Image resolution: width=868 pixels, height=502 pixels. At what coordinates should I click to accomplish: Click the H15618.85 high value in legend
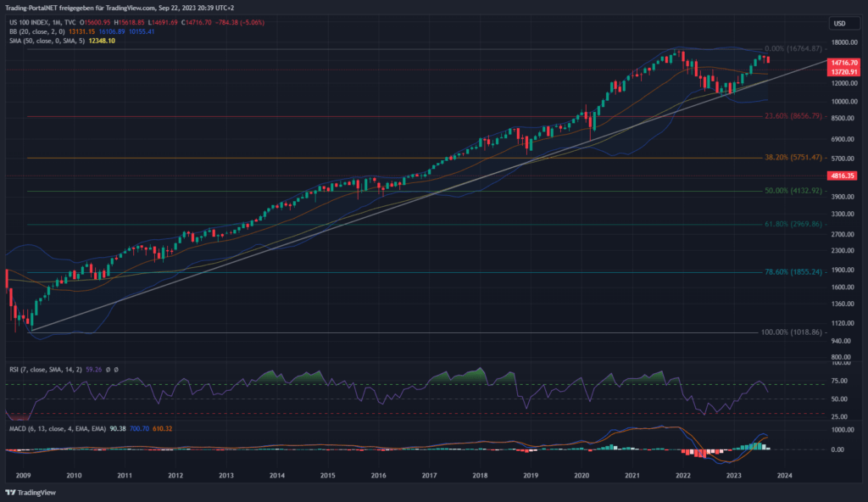click(x=130, y=23)
